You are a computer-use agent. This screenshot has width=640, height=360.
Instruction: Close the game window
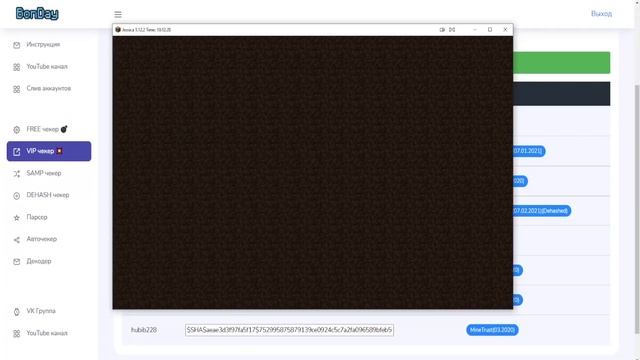(505, 30)
